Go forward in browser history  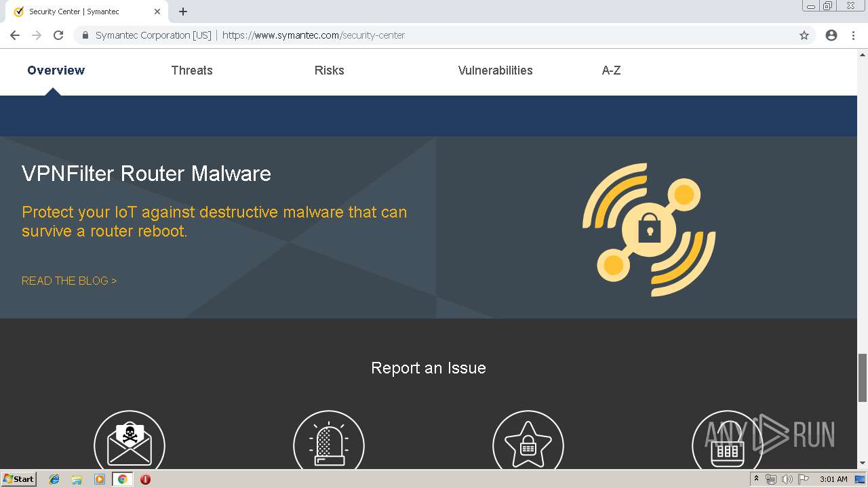(x=37, y=35)
